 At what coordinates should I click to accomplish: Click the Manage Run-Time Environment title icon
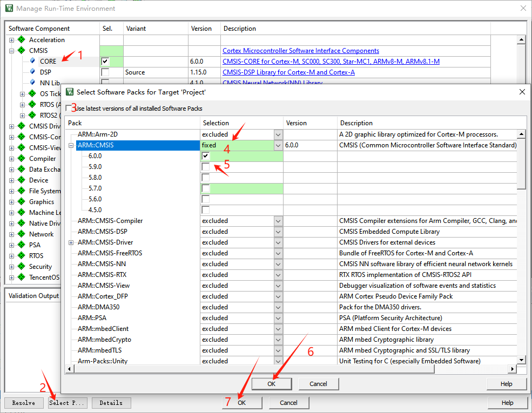coord(9,8)
